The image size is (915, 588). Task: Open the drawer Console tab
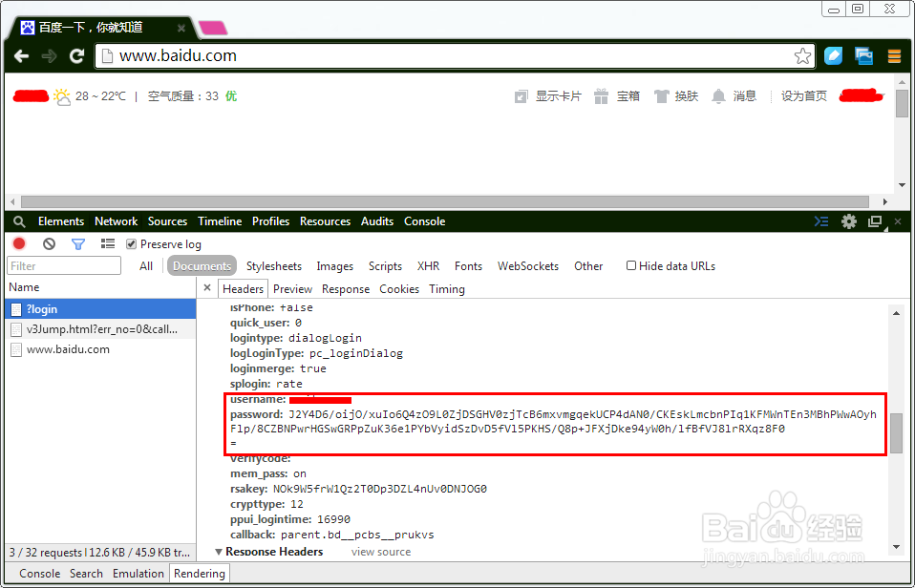tap(40, 574)
